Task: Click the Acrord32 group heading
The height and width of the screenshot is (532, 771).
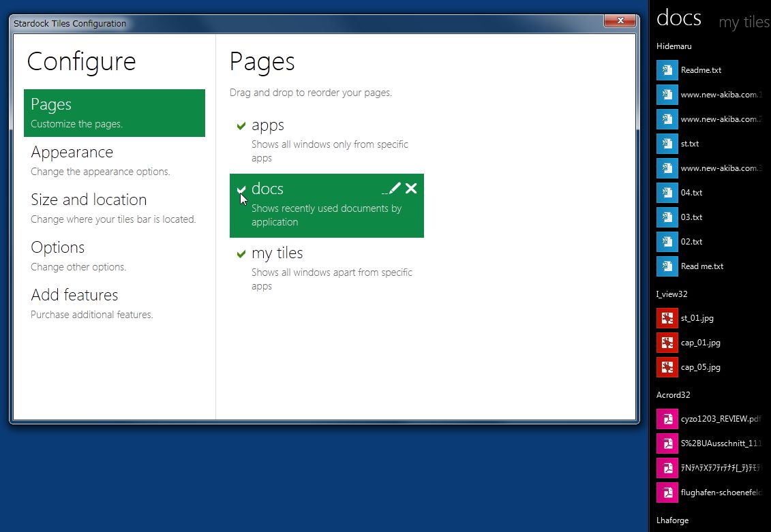Action: [x=673, y=395]
